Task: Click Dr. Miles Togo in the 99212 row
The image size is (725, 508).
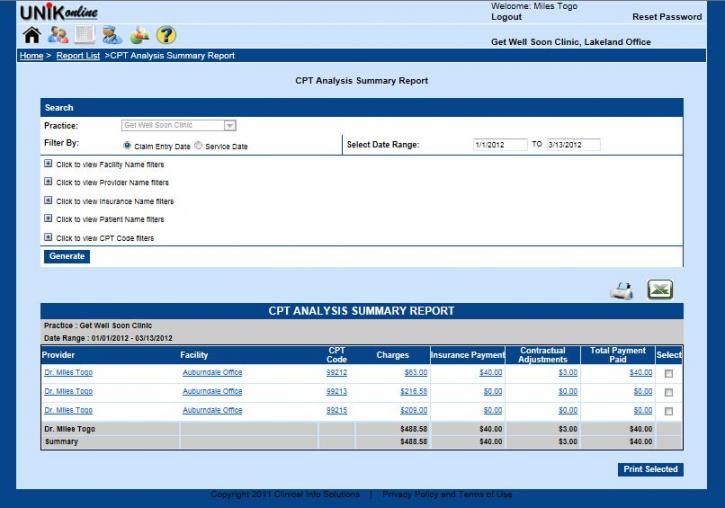Action: pyautogui.click(x=68, y=373)
